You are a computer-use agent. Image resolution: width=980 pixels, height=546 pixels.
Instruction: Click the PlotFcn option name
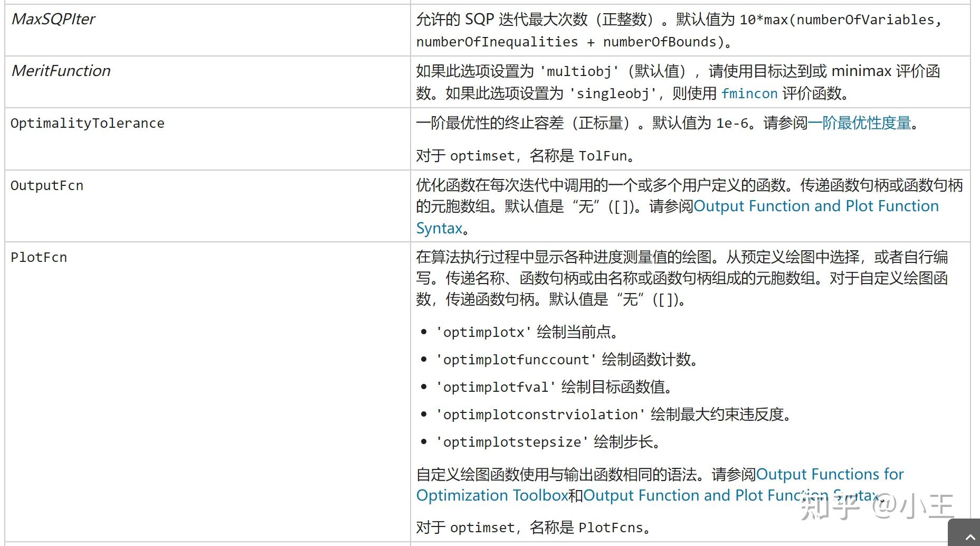coord(39,257)
